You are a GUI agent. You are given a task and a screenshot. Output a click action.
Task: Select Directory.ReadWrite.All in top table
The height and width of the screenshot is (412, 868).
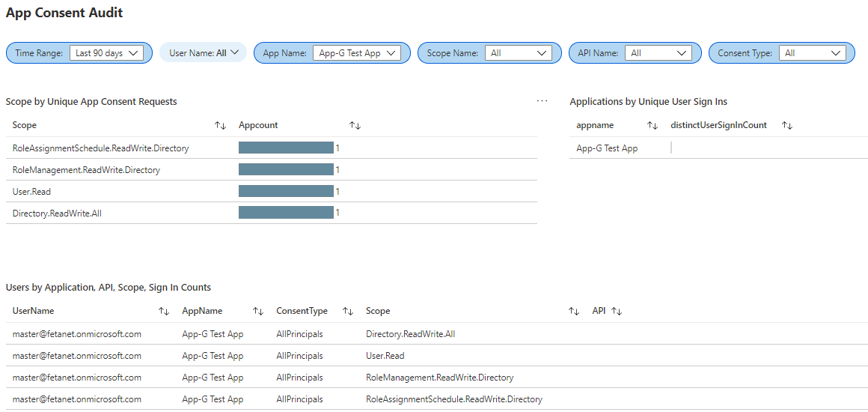coord(57,213)
